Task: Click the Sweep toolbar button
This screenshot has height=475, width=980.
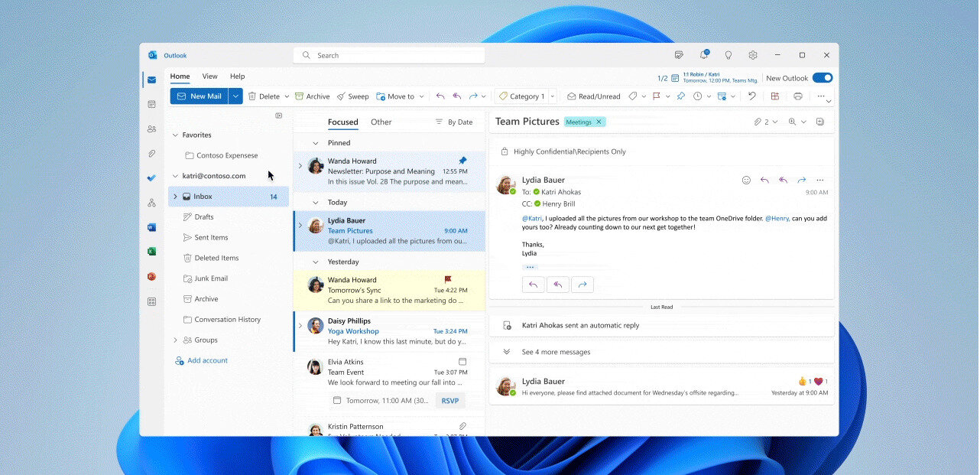Action: click(352, 96)
